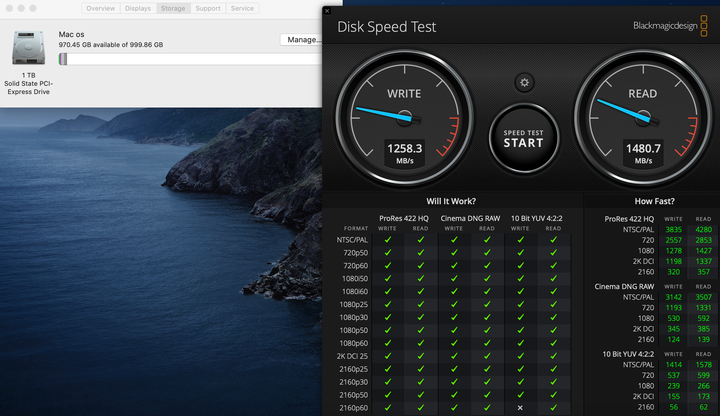Click ProRes NTSC/PAL write value 3835
Viewport: 720px width, 416px height.
[x=674, y=230]
